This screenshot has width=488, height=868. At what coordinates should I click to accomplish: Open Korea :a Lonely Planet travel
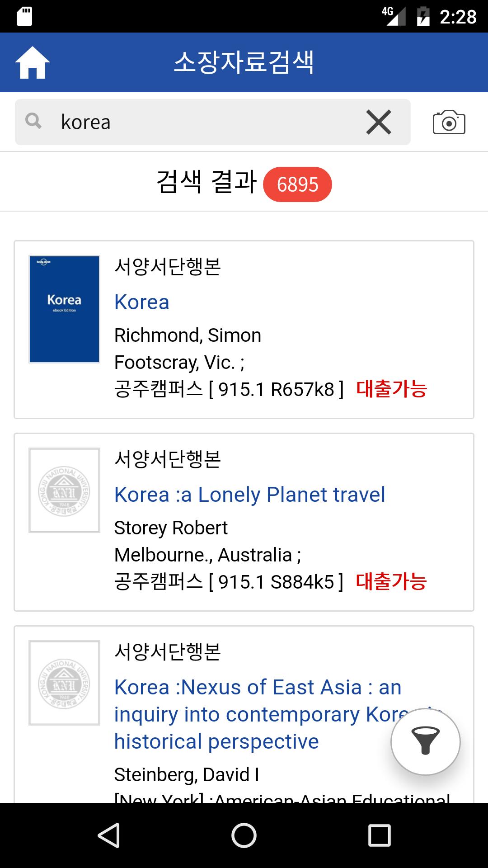pos(249,495)
